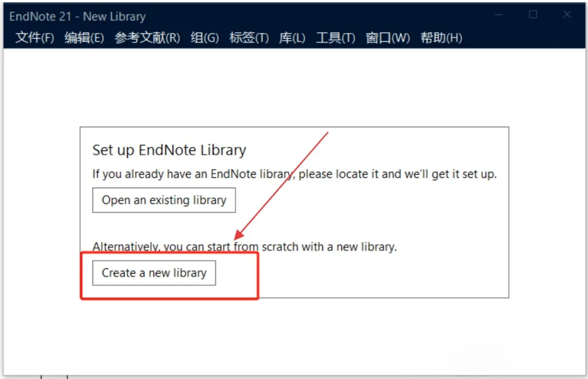This screenshot has width=588, height=379.
Task: Click the EndNote 21 - New Library title
Action: click(x=77, y=16)
